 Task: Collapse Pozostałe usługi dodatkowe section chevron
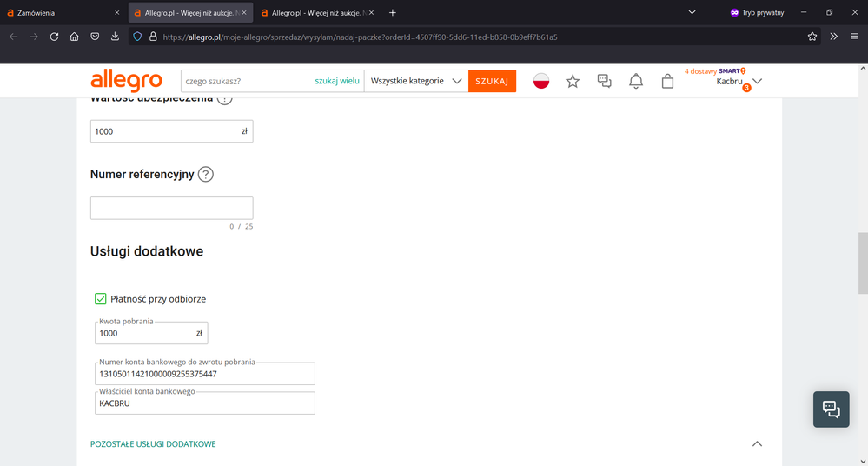point(757,444)
